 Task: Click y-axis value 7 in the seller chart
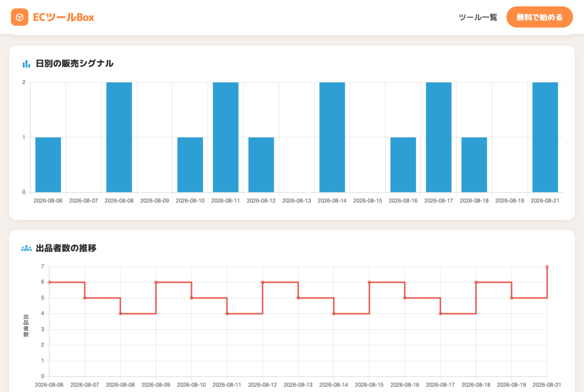(42, 266)
